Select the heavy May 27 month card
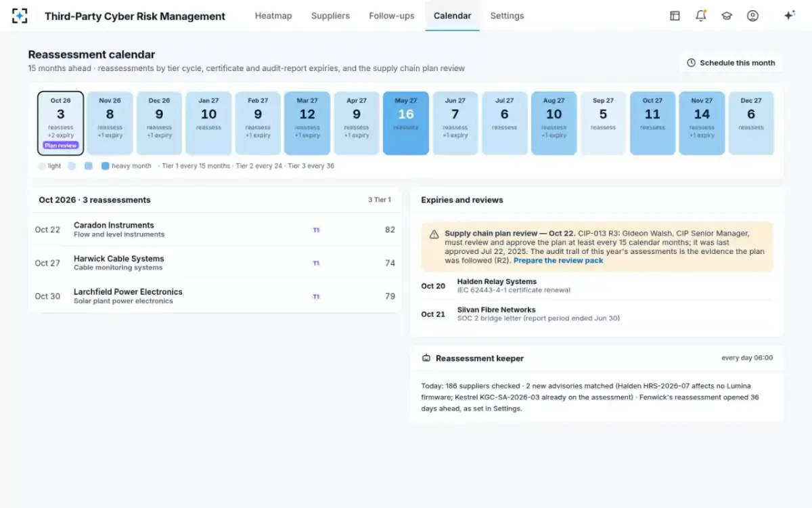The image size is (812, 508). (406, 123)
